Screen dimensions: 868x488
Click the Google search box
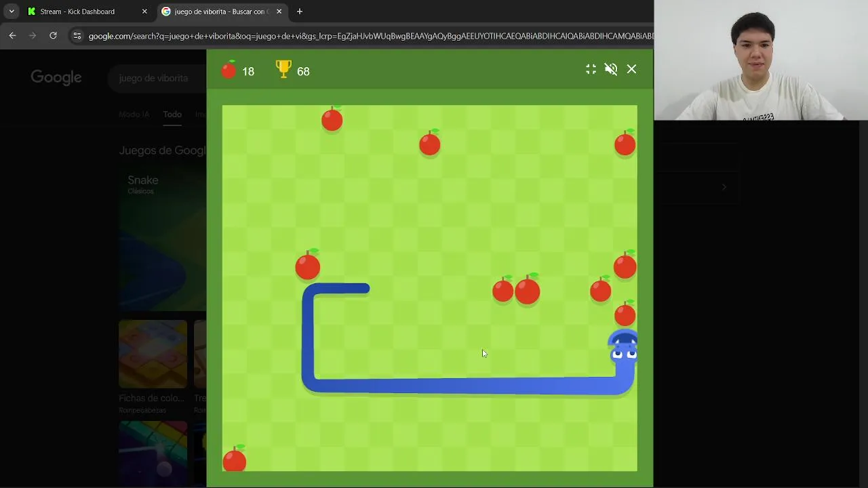[157, 78]
